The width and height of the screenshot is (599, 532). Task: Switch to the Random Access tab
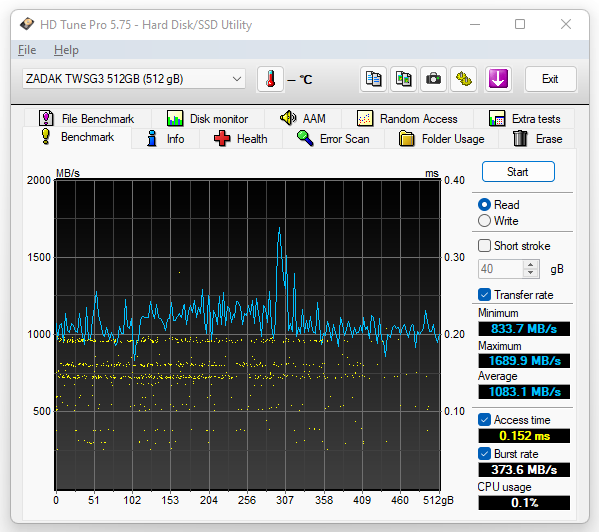tap(407, 119)
